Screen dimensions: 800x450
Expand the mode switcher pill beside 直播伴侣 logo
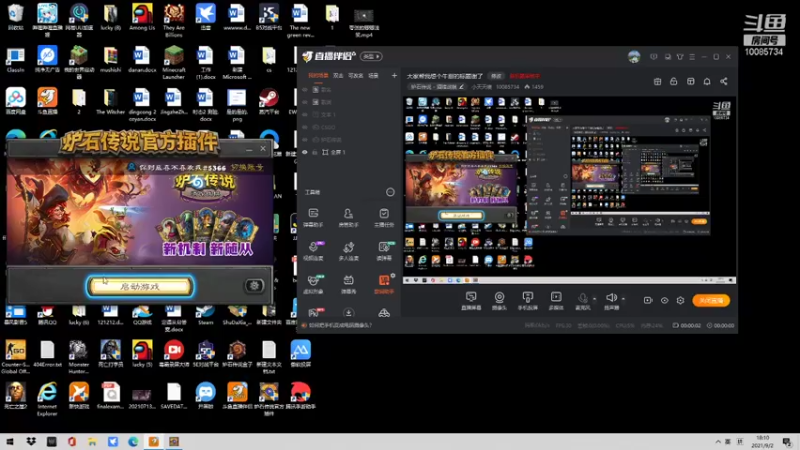[371, 56]
